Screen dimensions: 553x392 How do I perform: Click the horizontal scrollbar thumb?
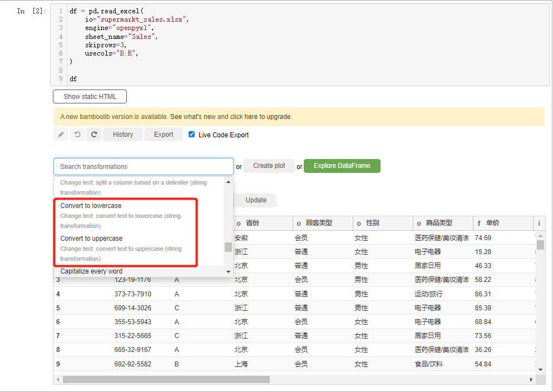pos(166,379)
